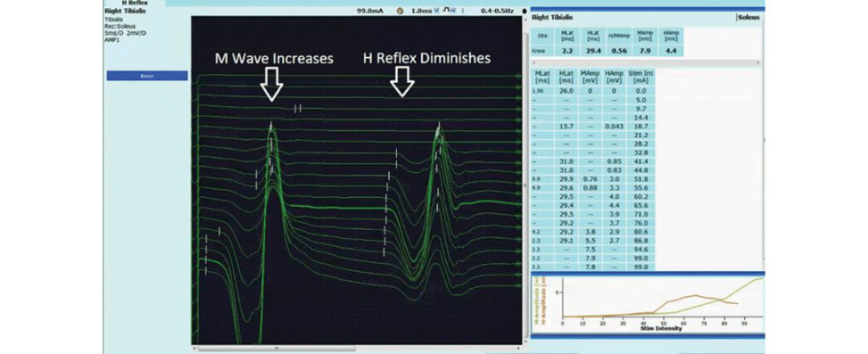Select the stimulus intensity cell 0.0
This screenshot has width=868, height=354.
coord(641,91)
